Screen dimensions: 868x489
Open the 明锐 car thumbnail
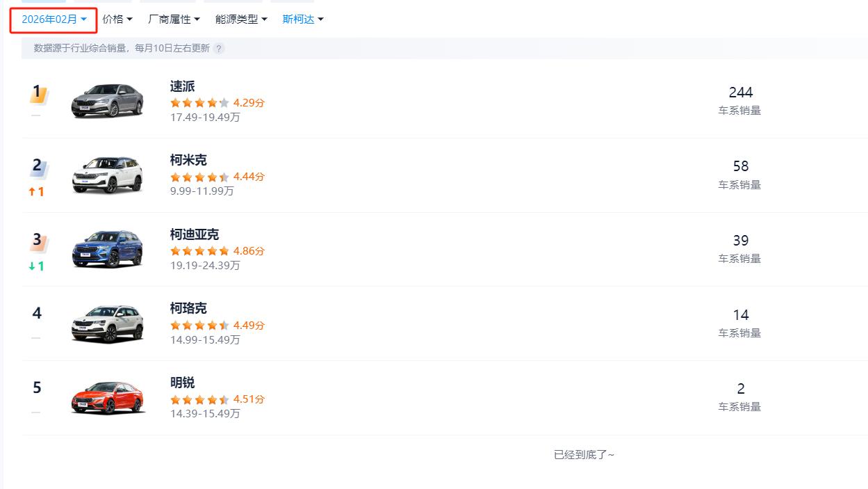pyautogui.click(x=107, y=397)
